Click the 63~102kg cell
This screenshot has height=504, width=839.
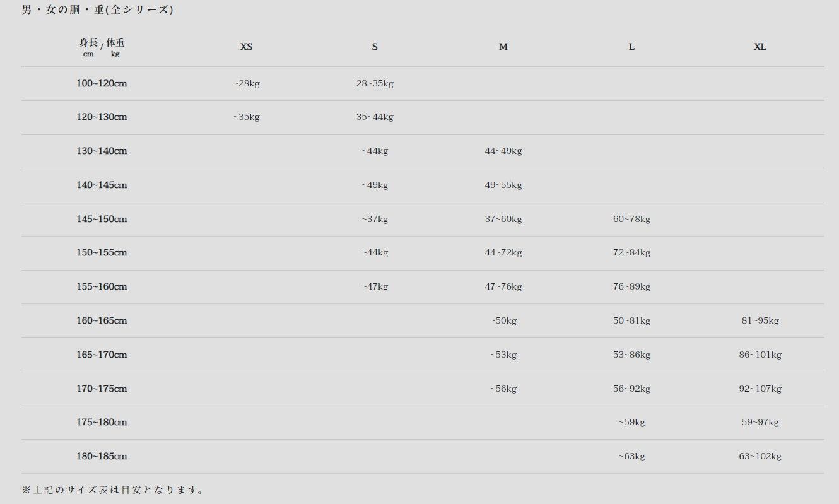pos(760,456)
